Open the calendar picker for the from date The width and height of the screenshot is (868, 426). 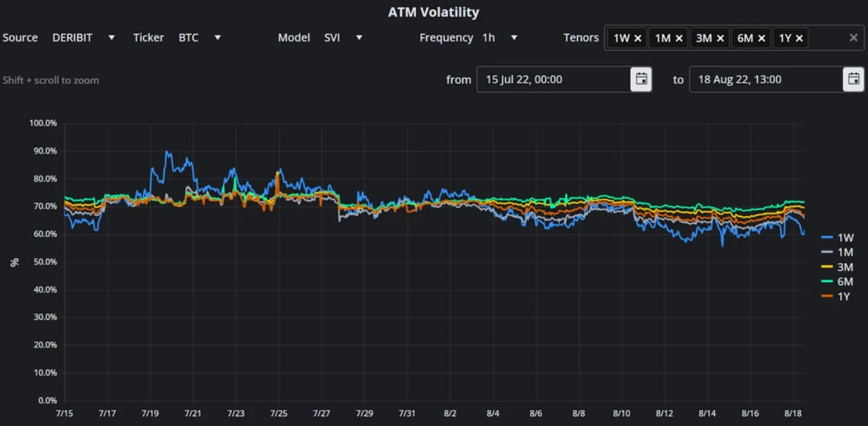[x=641, y=80]
